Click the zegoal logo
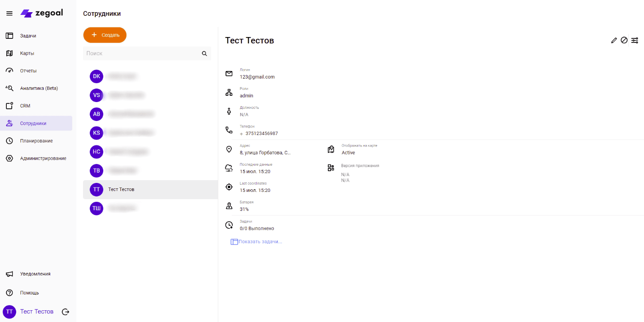Image resolution: width=644 pixels, height=322 pixels. pyautogui.click(x=42, y=14)
